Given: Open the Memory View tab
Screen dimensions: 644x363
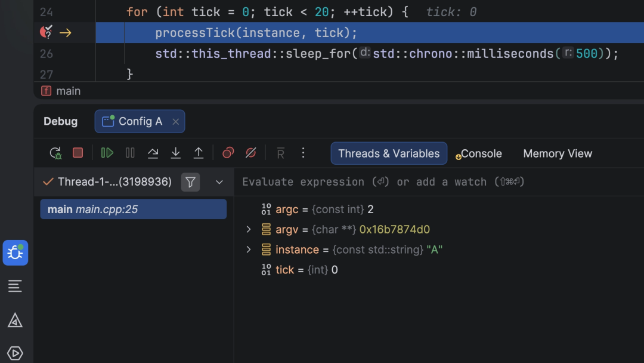Looking at the screenshot, I should (558, 153).
